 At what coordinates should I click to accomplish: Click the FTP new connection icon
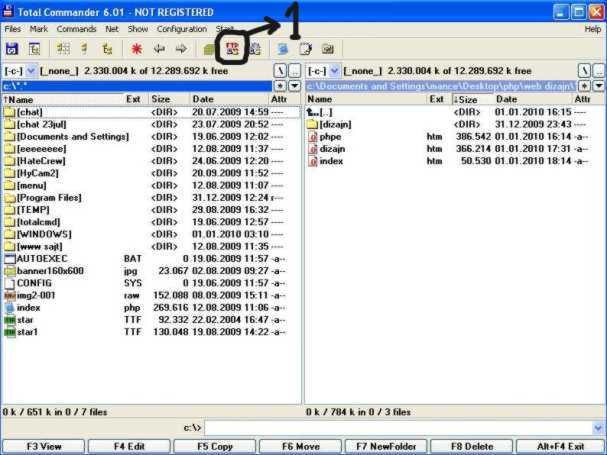pos(254,49)
